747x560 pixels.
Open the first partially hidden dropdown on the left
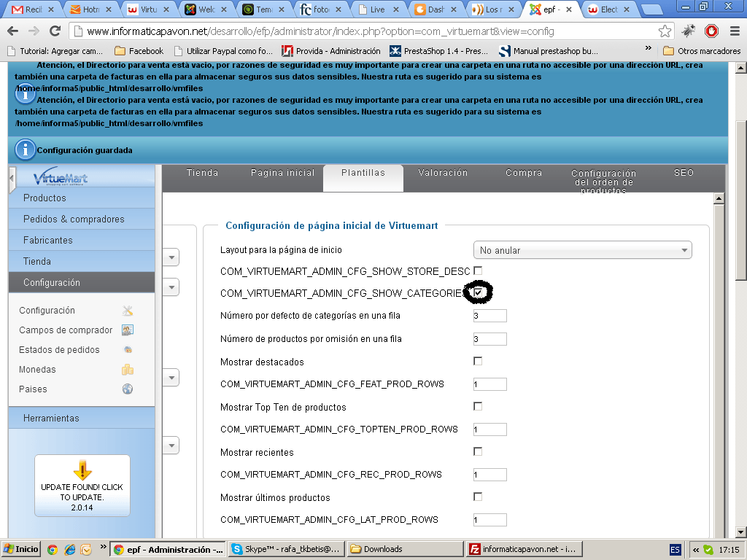[x=171, y=257]
